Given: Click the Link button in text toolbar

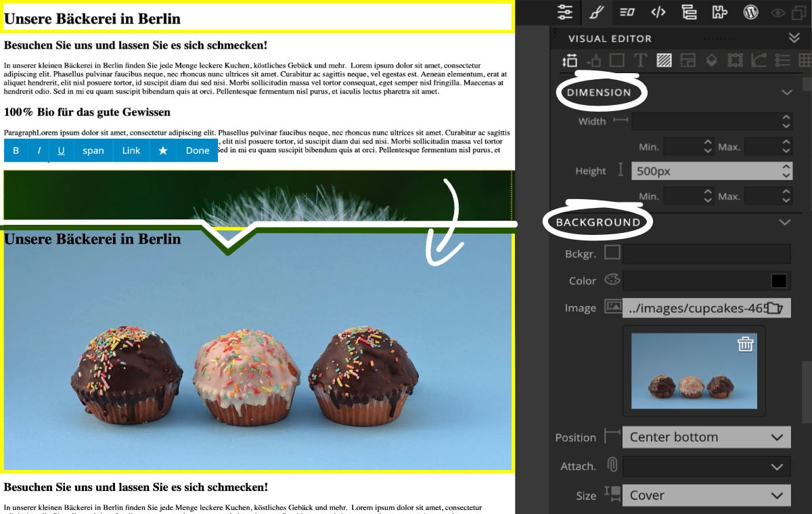Looking at the screenshot, I should [131, 150].
